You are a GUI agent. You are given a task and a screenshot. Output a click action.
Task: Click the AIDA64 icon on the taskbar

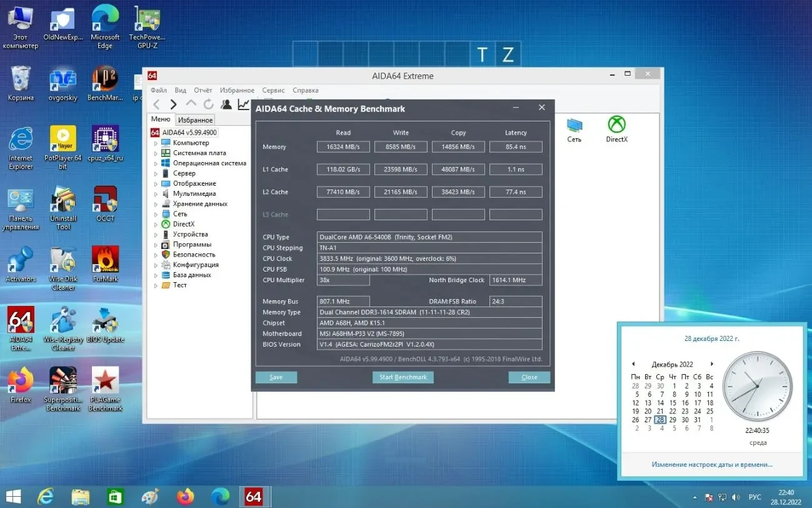254,496
